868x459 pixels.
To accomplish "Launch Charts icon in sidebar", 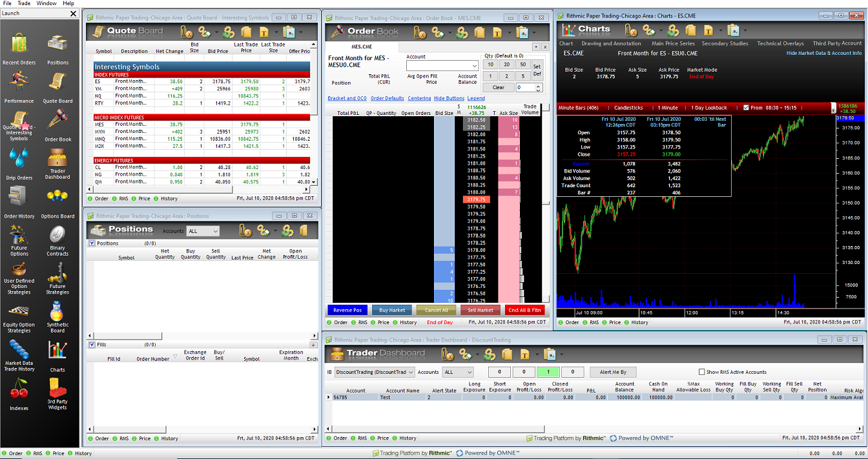I will click(x=57, y=351).
